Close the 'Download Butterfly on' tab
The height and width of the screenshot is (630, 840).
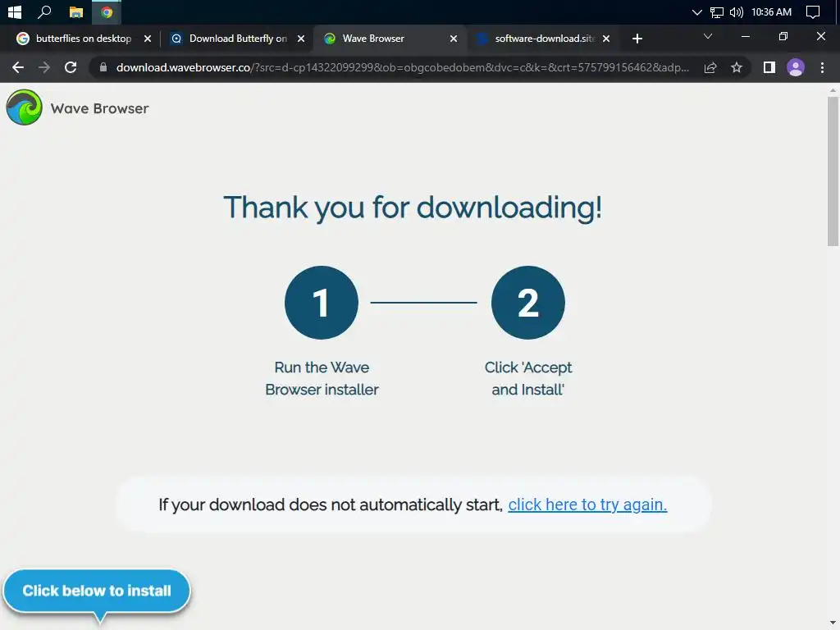click(300, 39)
